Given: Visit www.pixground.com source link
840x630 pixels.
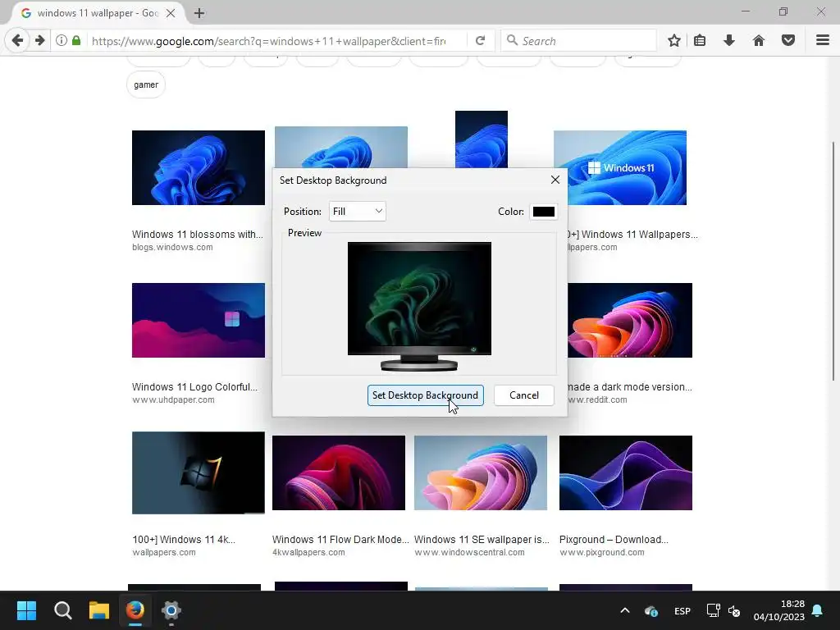Looking at the screenshot, I should tap(601, 552).
